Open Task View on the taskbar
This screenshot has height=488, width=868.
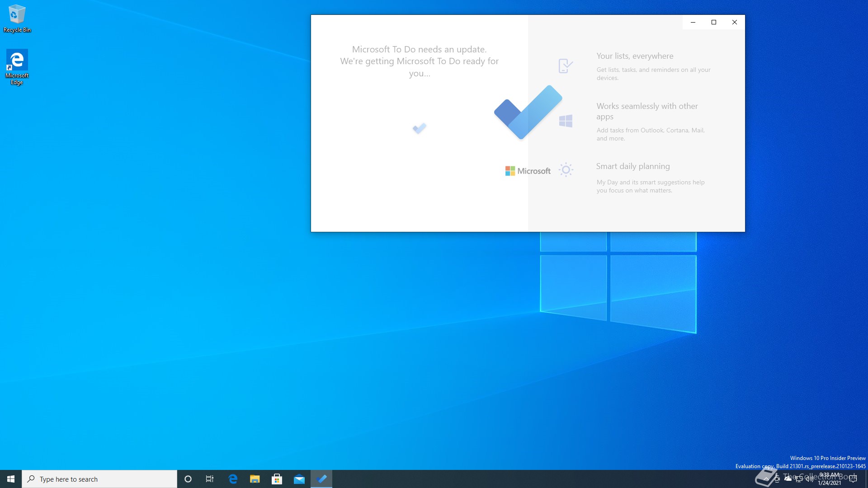[210, 479]
